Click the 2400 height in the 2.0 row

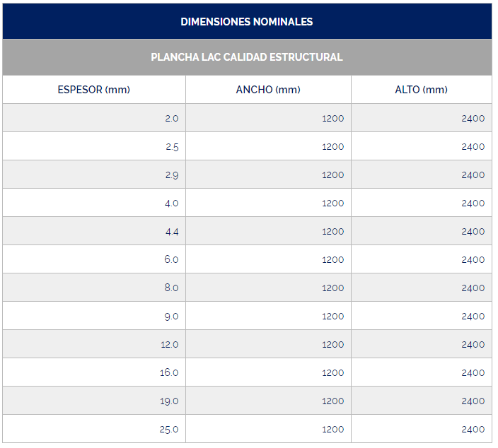[x=473, y=118]
